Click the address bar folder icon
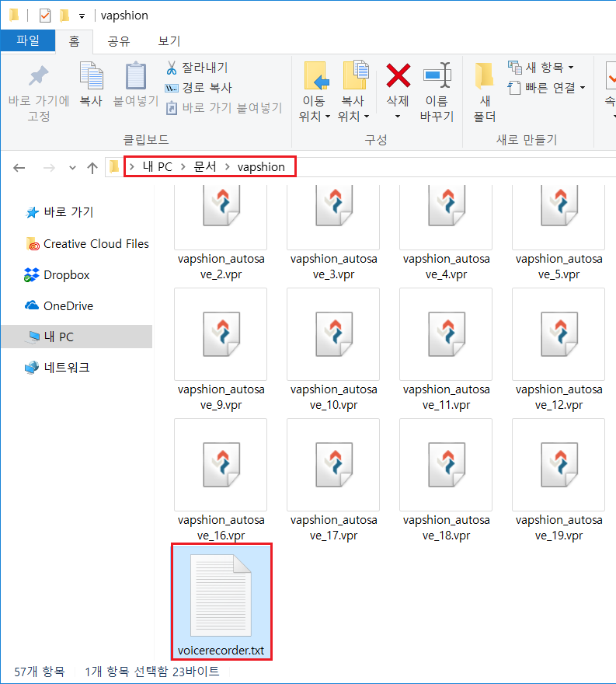Screen dimensions: 616x684 click(113, 166)
